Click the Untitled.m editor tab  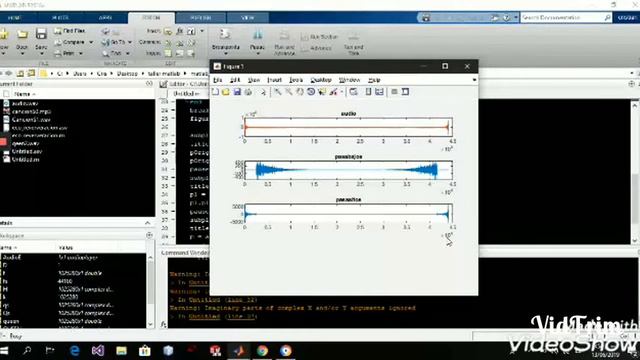point(186,94)
